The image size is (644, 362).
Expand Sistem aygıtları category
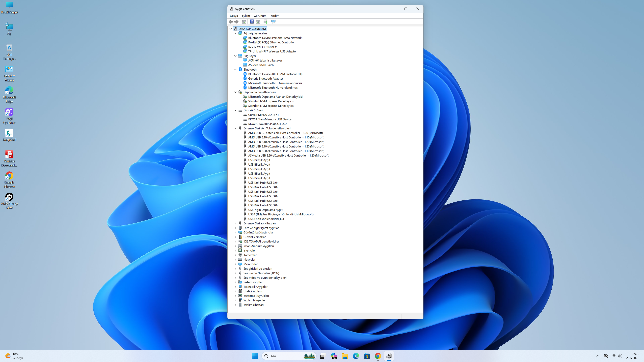(x=235, y=282)
